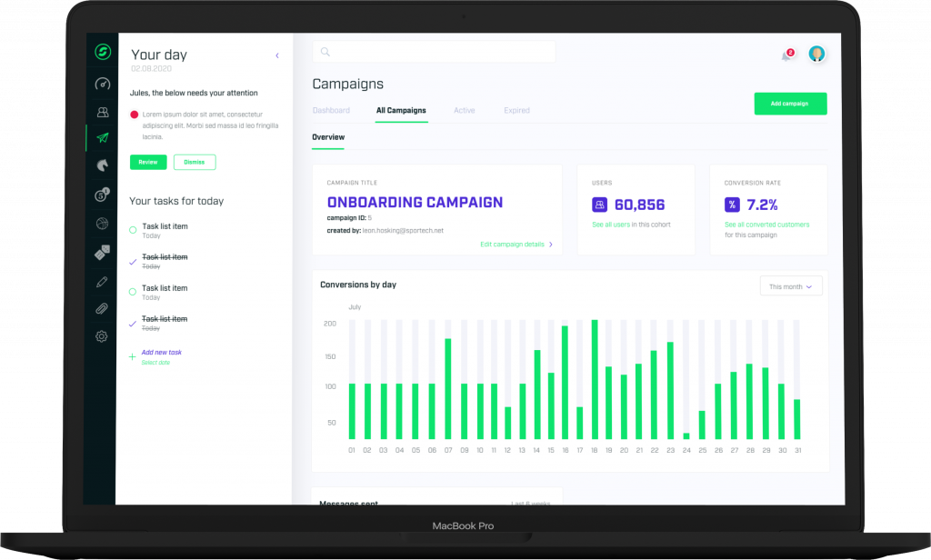Check the second unchecked task list item circle
931x560 pixels.
click(133, 292)
